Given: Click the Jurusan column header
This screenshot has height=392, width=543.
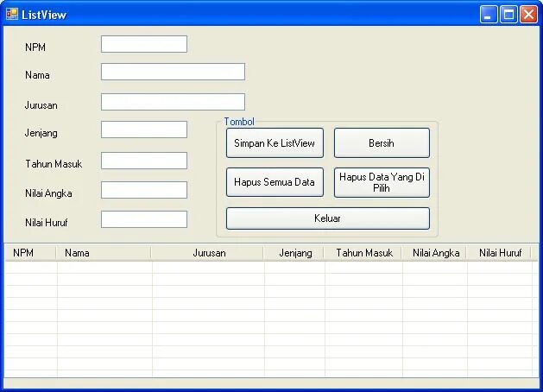Looking at the screenshot, I should click(207, 253).
